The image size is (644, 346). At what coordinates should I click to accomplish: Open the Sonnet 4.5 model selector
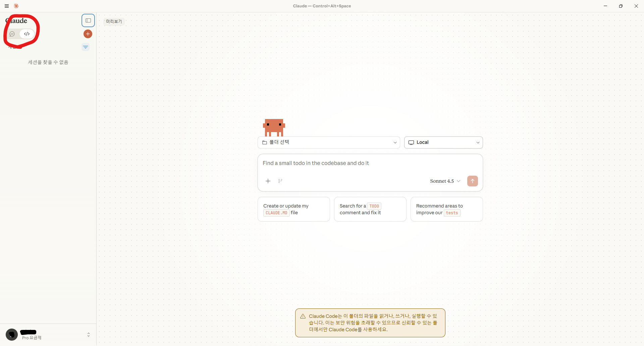(x=445, y=181)
